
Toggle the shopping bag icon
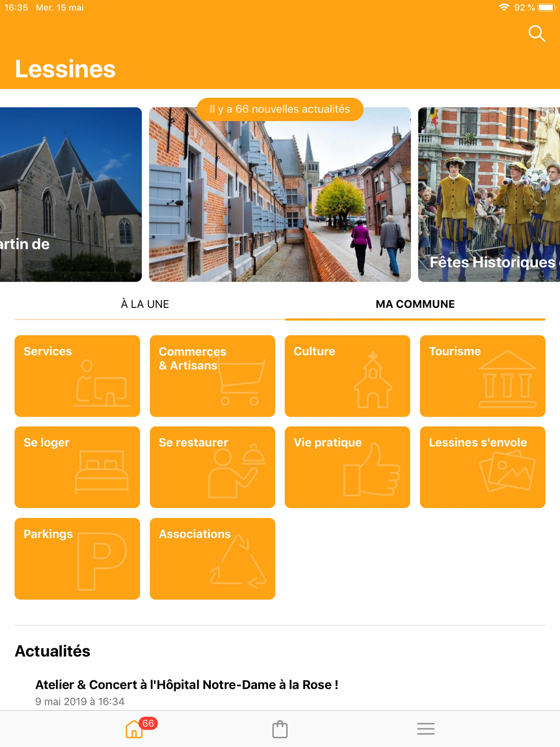(x=279, y=727)
